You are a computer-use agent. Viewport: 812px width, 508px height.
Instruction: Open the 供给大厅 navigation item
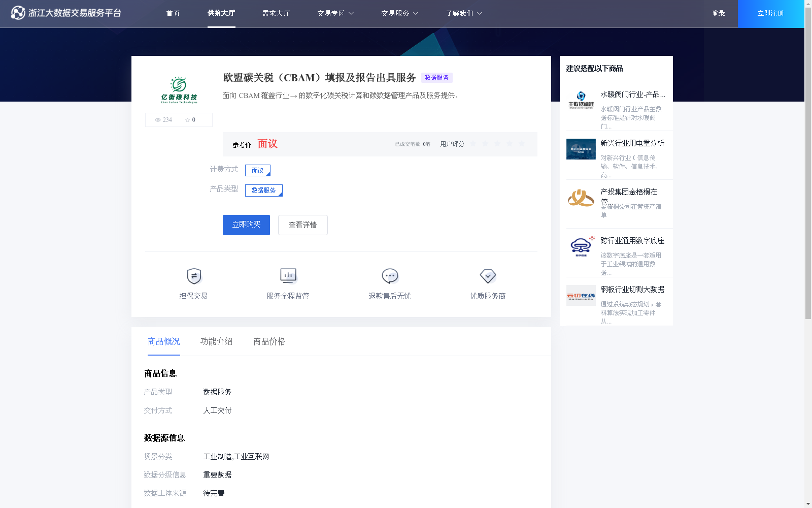point(221,13)
